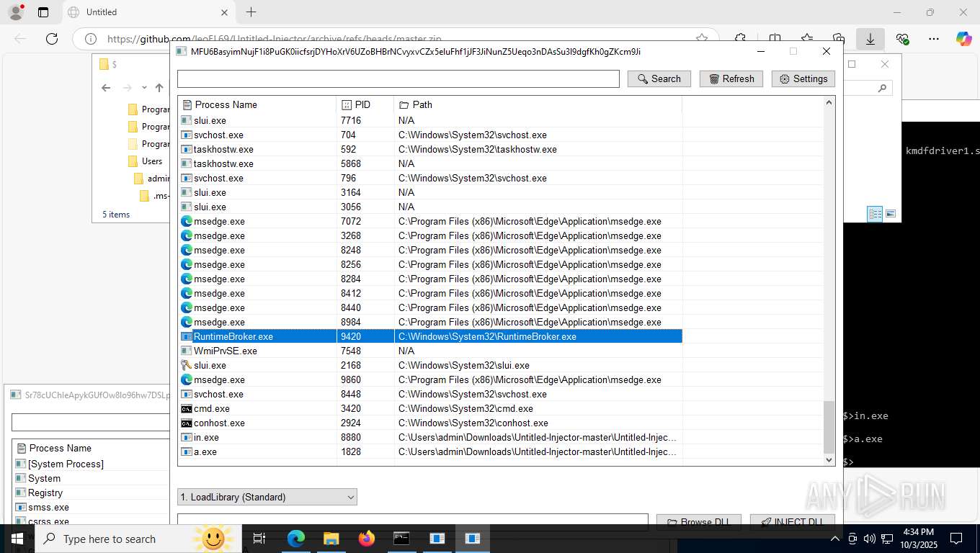Click path of in.exe in Downloads folder

point(537,437)
